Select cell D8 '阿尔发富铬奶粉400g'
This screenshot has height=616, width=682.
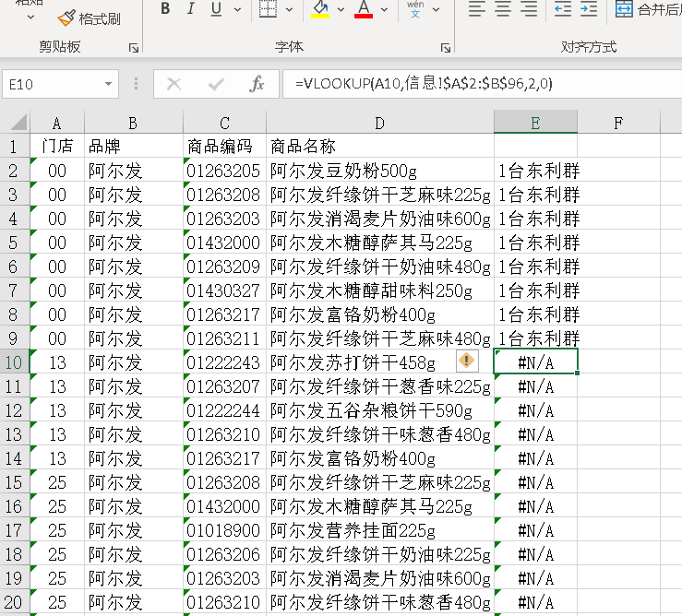tap(379, 314)
